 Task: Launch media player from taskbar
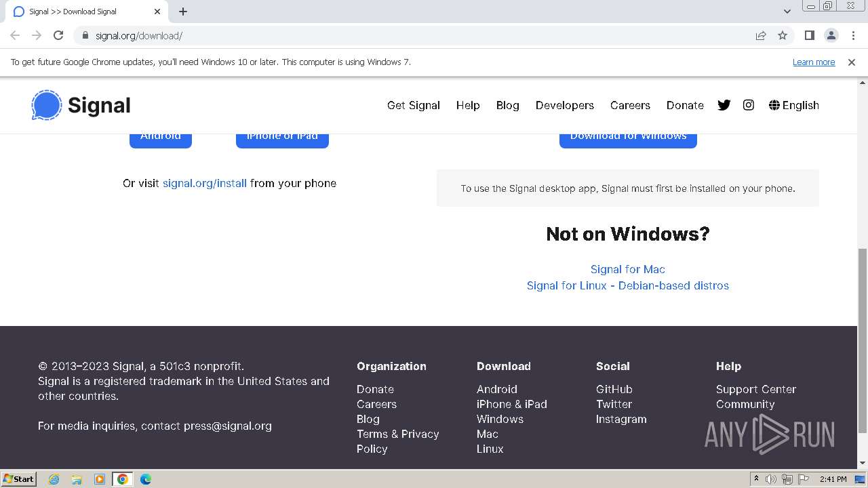coord(100,479)
